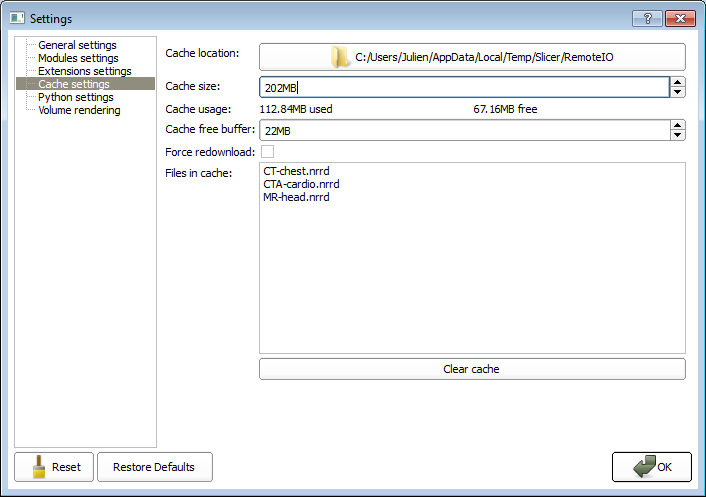Increase cache size with up arrow
Screen dimensions: 706x497
coord(678,82)
